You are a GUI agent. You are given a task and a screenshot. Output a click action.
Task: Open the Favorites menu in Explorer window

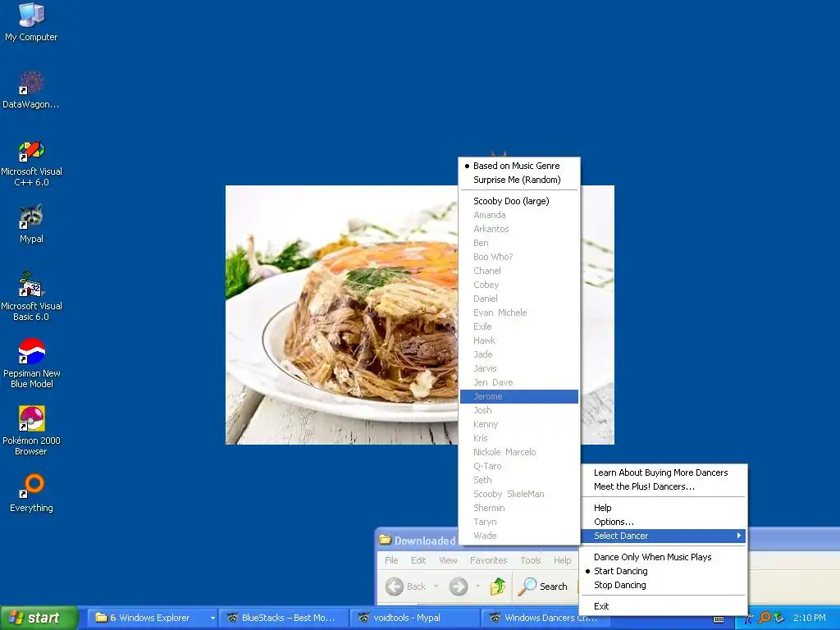point(489,560)
